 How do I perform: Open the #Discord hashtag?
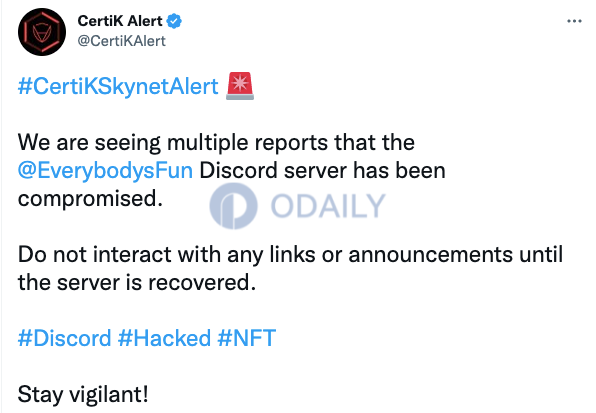(65, 338)
